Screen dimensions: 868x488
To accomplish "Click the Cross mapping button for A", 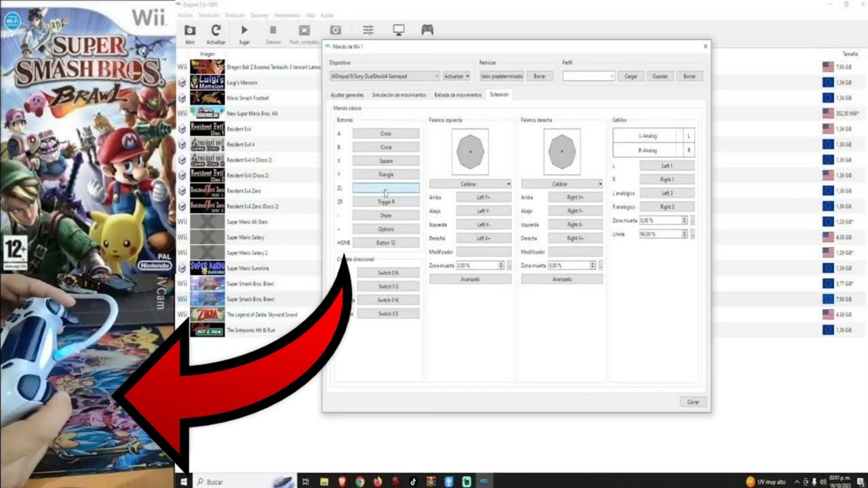I will click(x=386, y=134).
